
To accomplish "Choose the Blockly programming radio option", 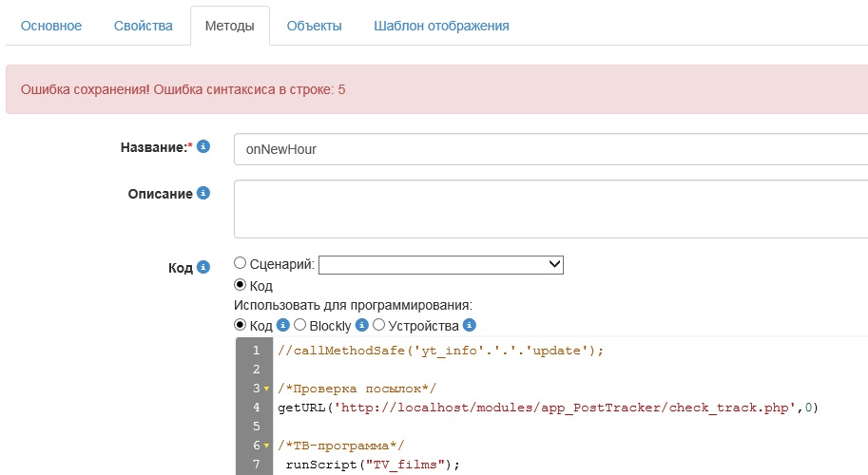I will point(300,325).
